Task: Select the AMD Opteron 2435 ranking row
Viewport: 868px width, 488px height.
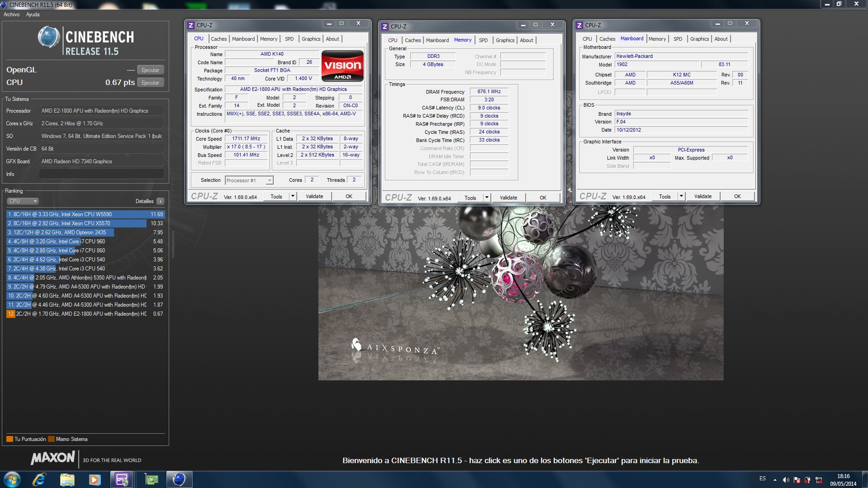Action: click(85, 232)
